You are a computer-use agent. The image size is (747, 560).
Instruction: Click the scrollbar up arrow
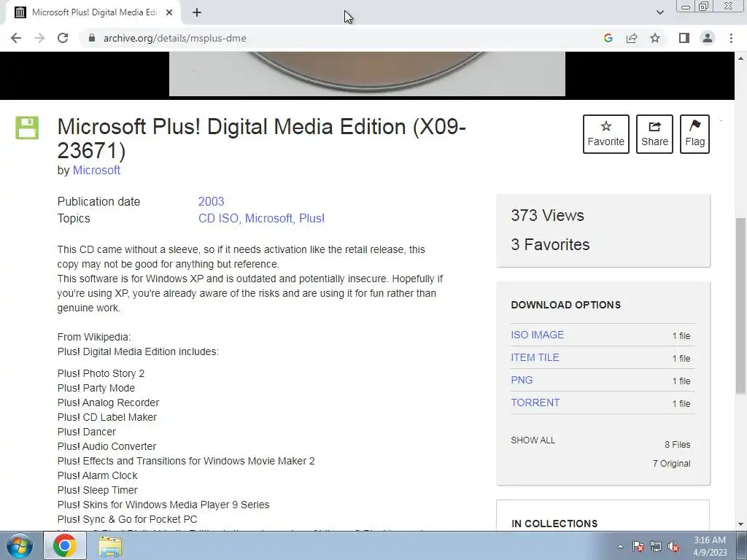pos(740,58)
